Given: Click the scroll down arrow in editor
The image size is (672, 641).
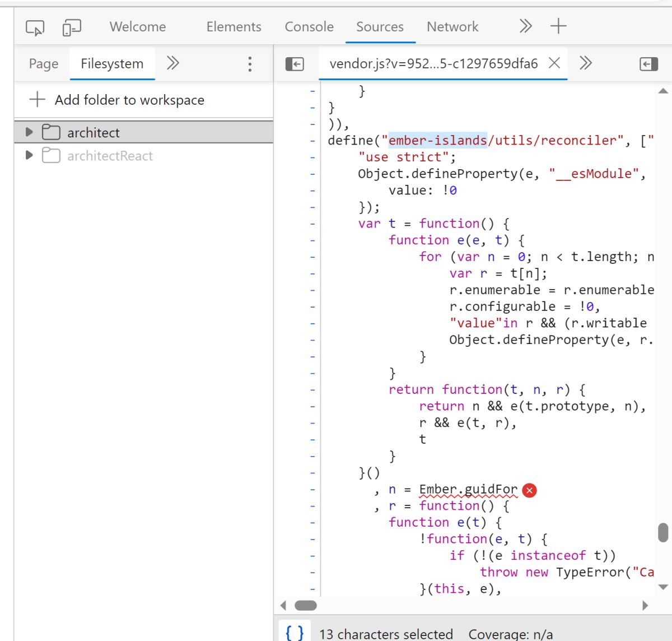Looking at the screenshot, I should pos(663,587).
